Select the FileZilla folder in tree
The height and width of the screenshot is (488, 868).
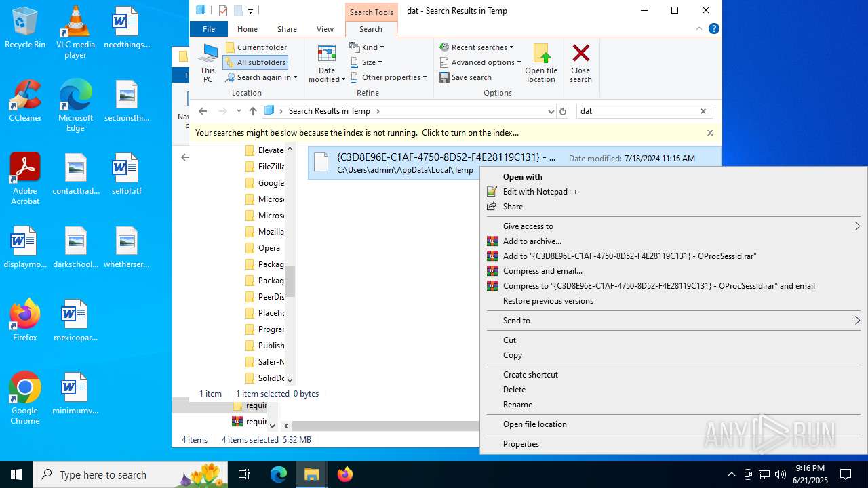click(x=264, y=167)
